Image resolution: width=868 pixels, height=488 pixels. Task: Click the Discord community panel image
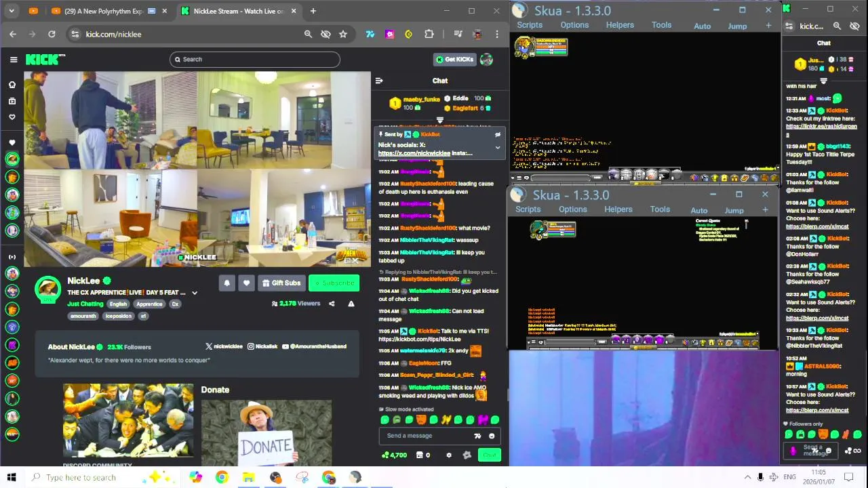128,420
